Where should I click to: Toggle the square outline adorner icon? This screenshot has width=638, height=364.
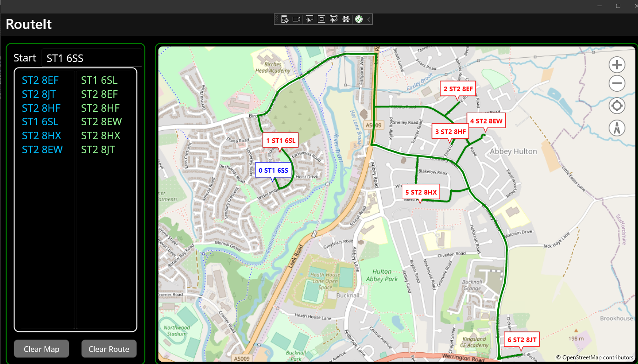pos(321,19)
